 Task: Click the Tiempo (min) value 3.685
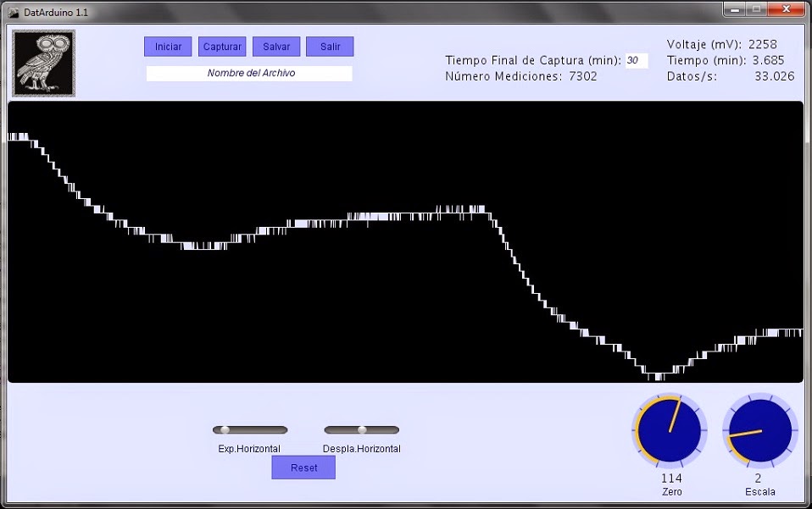coord(769,60)
